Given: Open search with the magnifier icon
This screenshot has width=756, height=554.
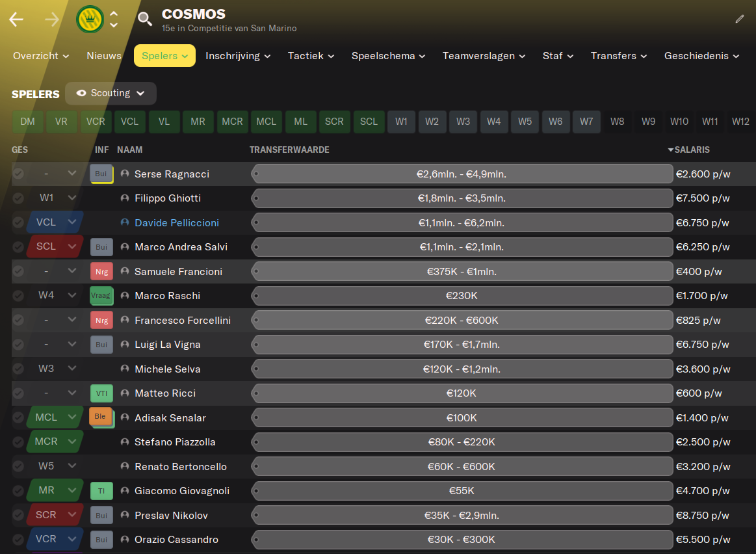Looking at the screenshot, I should coord(145,19).
